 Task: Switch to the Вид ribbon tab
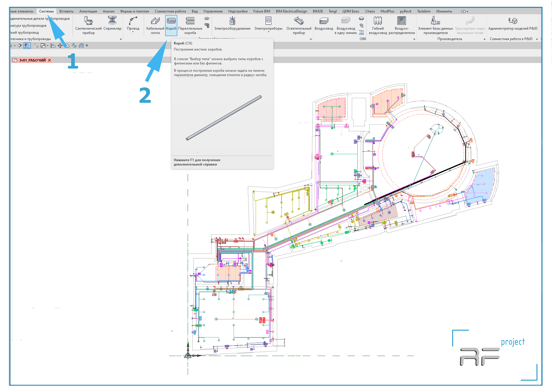point(195,11)
